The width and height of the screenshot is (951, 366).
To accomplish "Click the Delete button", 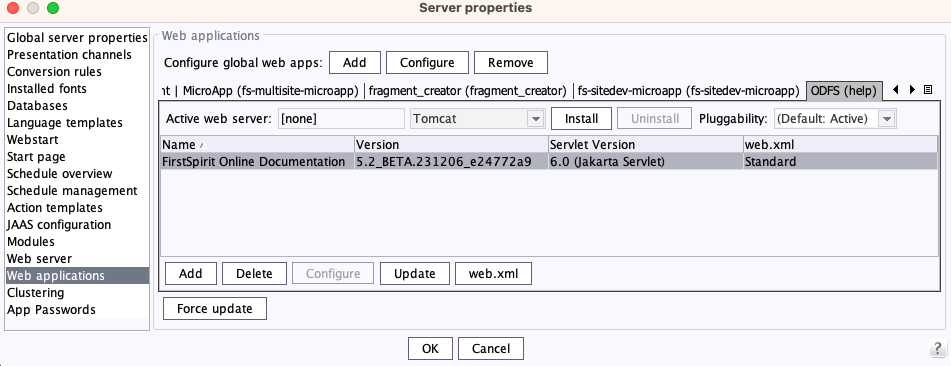I will pos(254,274).
